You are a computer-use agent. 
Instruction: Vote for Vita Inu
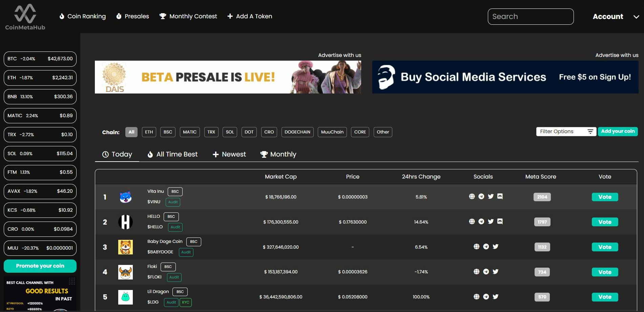click(x=605, y=197)
